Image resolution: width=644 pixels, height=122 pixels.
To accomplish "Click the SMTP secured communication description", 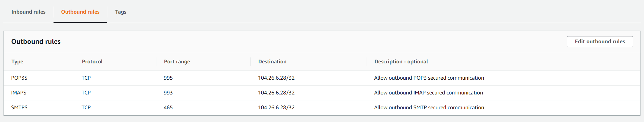I will click(429, 107).
